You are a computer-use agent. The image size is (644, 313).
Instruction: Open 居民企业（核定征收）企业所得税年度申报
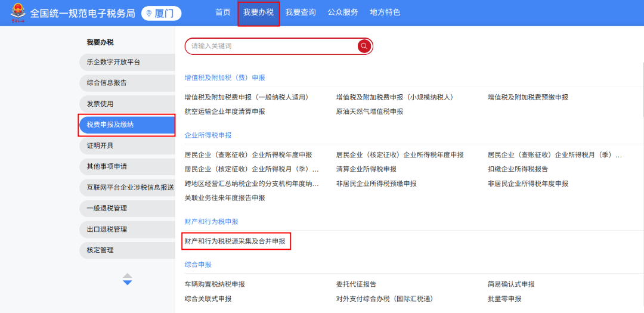(x=400, y=155)
